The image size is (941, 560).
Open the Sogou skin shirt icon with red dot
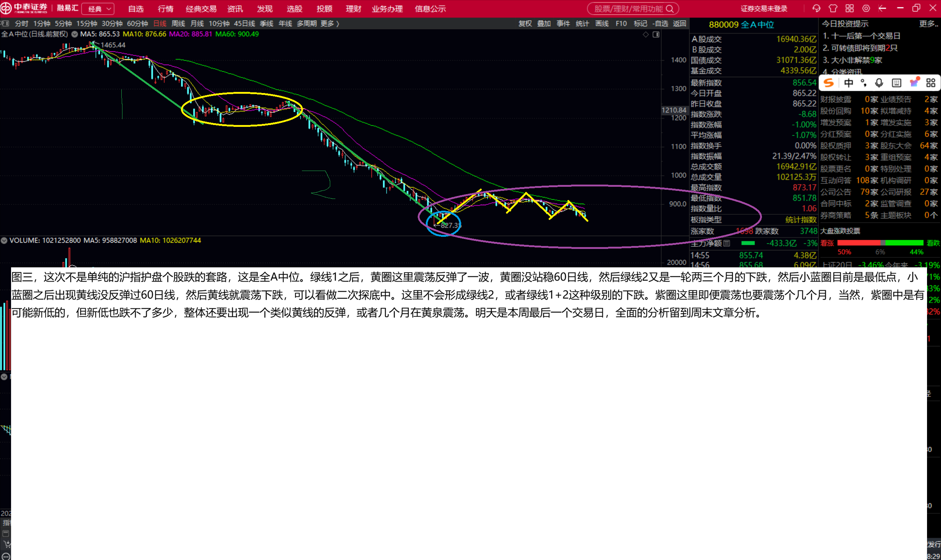click(914, 82)
